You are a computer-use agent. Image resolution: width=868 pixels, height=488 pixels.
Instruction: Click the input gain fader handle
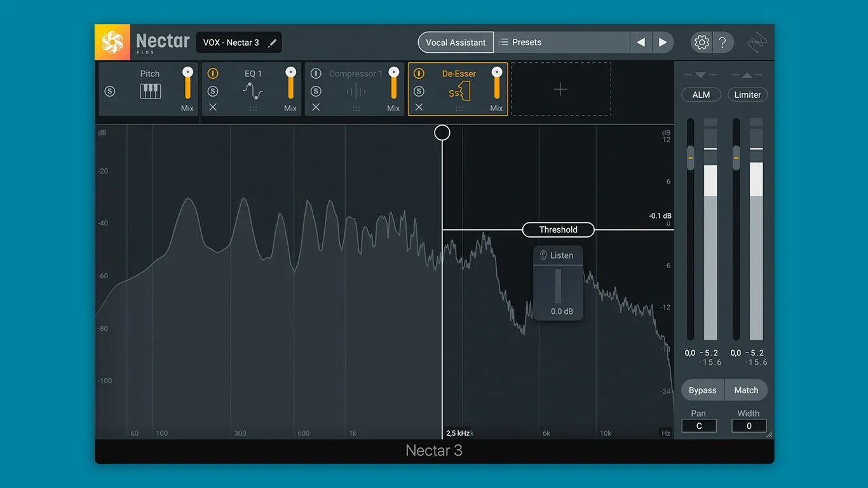(691, 157)
